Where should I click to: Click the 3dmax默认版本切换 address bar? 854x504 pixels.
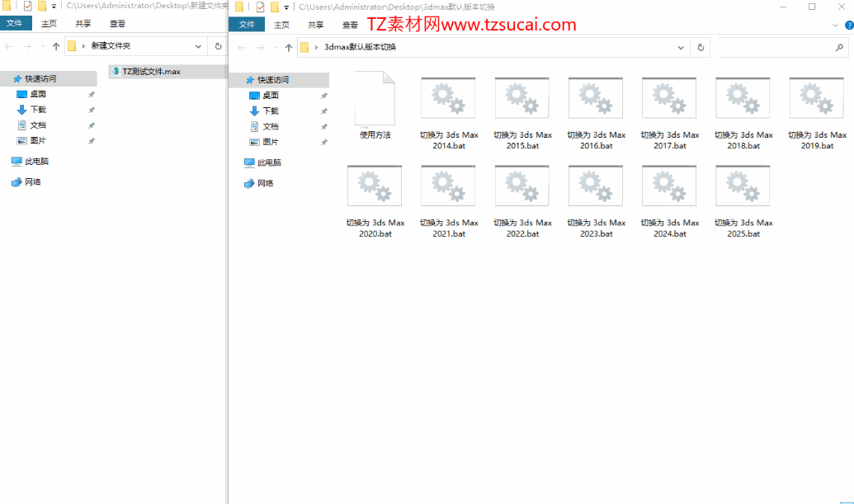(x=493, y=47)
